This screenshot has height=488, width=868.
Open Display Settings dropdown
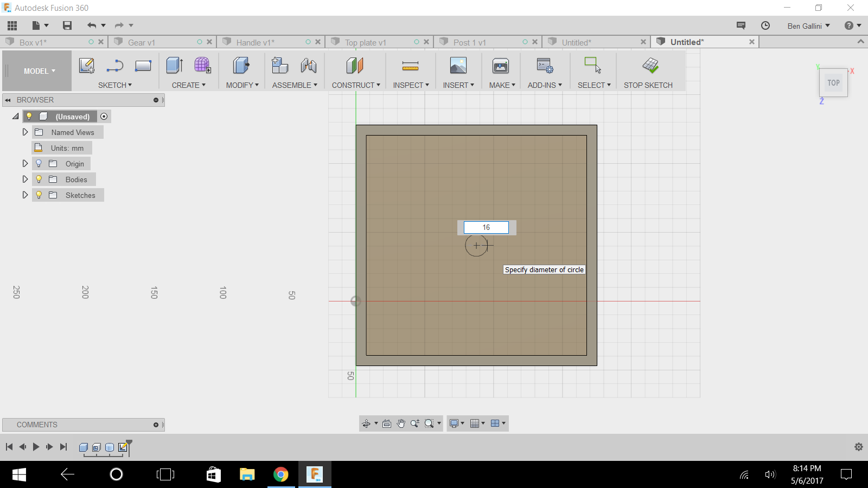(x=457, y=423)
